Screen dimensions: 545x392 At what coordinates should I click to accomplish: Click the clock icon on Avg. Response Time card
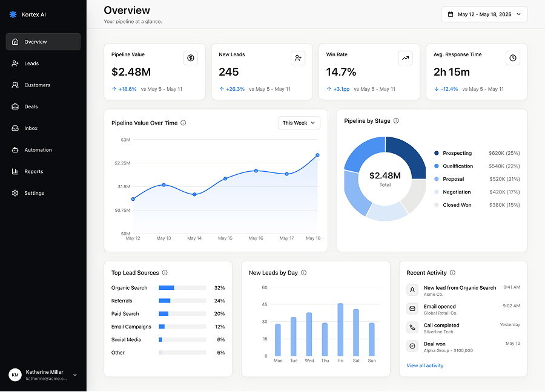tap(513, 58)
